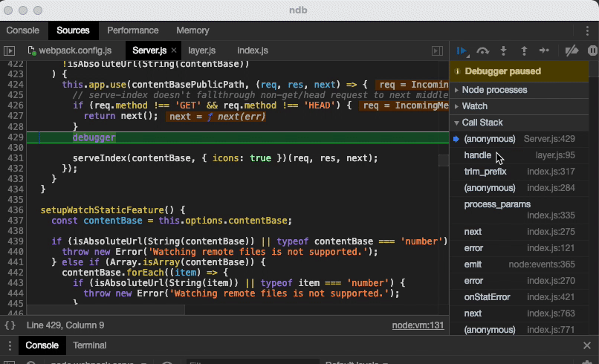Toggle pause on exceptions
Viewport: 599px width, 364px height.
coord(592,51)
